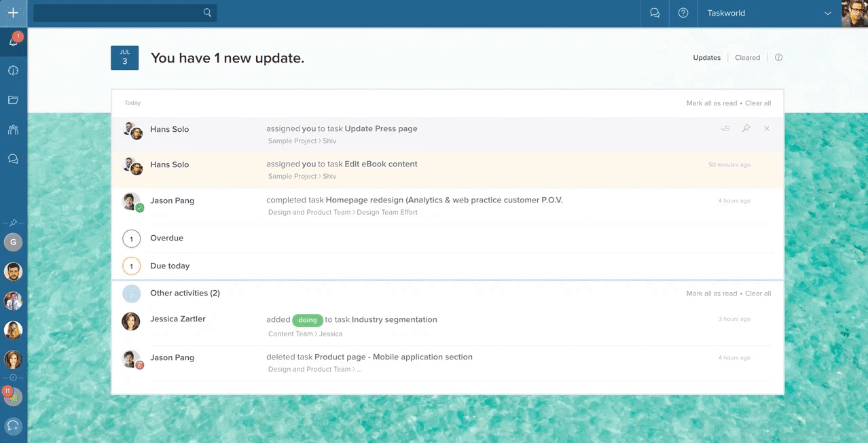Switch to the Cleared tab
Screen dimensions: 868x443
747,58
